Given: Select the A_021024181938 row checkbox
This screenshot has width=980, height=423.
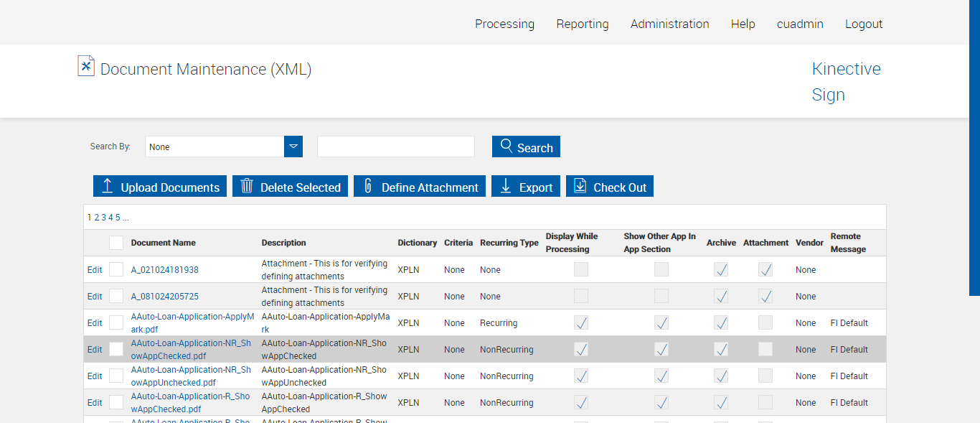Looking at the screenshot, I should (x=116, y=270).
